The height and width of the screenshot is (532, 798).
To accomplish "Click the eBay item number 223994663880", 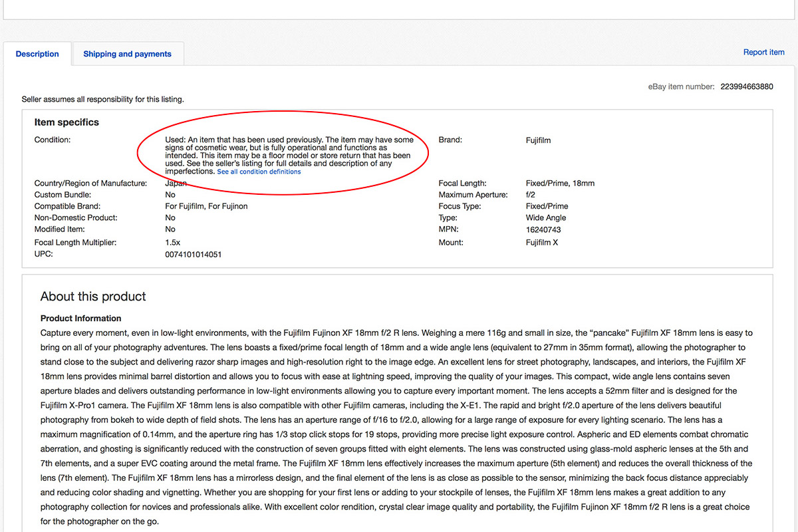I will tap(746, 86).
